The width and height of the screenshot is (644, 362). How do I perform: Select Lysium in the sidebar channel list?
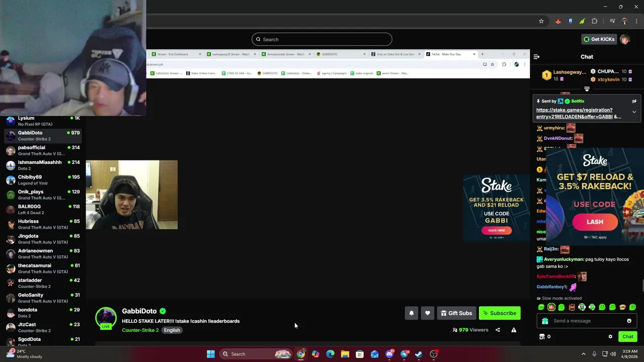43,121
